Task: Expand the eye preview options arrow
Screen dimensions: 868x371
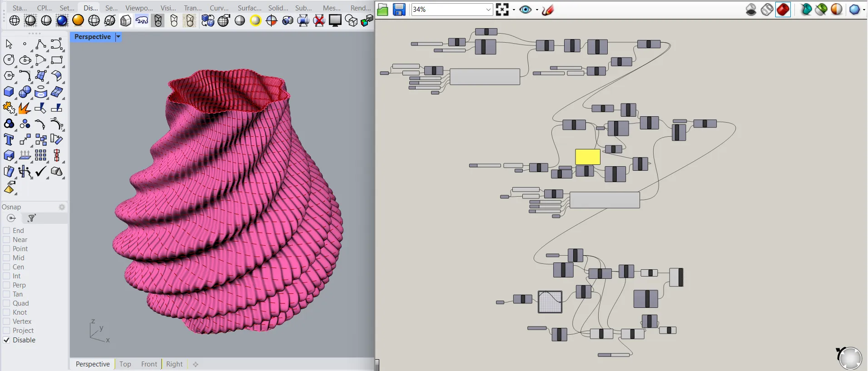Action: (x=537, y=10)
